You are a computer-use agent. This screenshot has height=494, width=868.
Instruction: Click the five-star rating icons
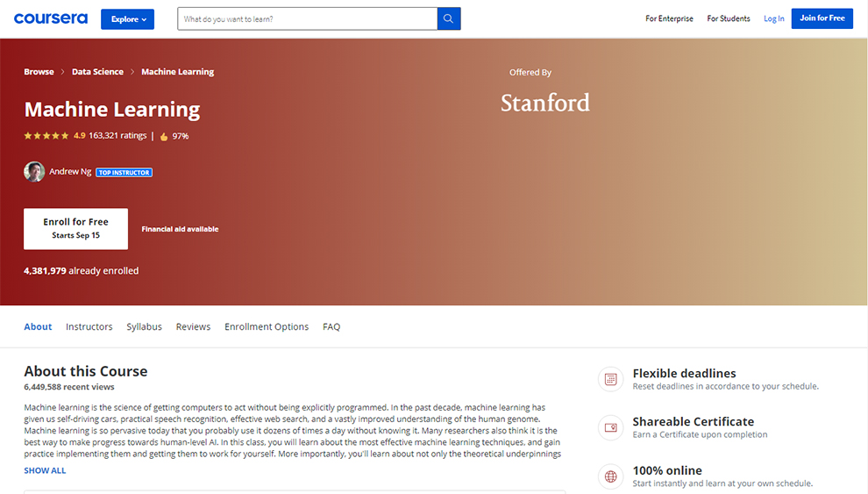coord(46,136)
